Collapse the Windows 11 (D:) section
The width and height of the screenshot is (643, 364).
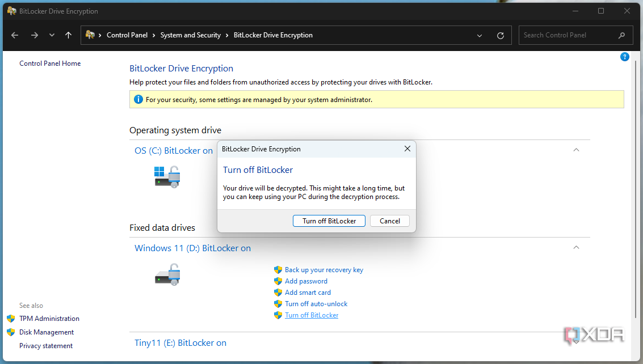click(576, 248)
